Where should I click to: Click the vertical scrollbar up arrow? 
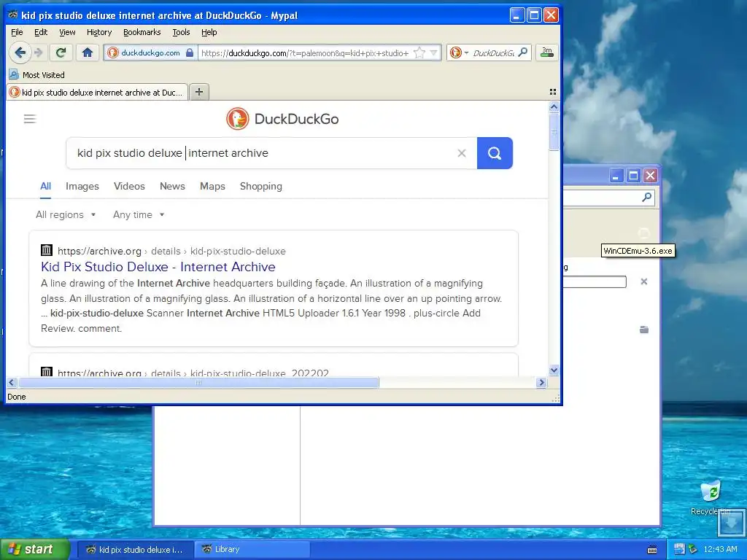click(554, 107)
